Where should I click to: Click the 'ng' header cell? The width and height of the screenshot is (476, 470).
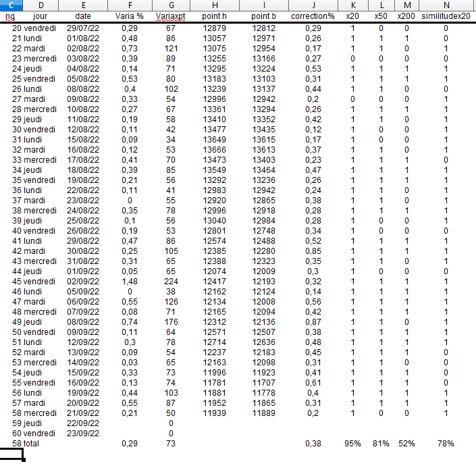10,17
